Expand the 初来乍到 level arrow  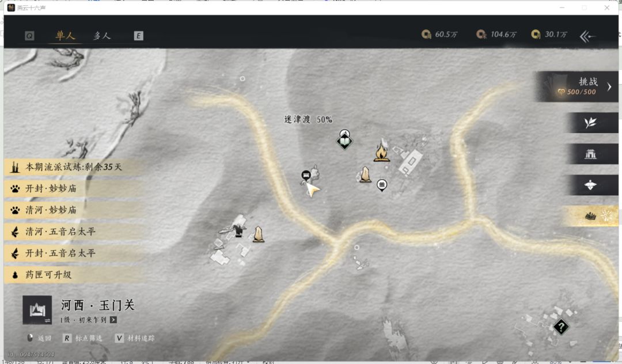[x=113, y=320]
